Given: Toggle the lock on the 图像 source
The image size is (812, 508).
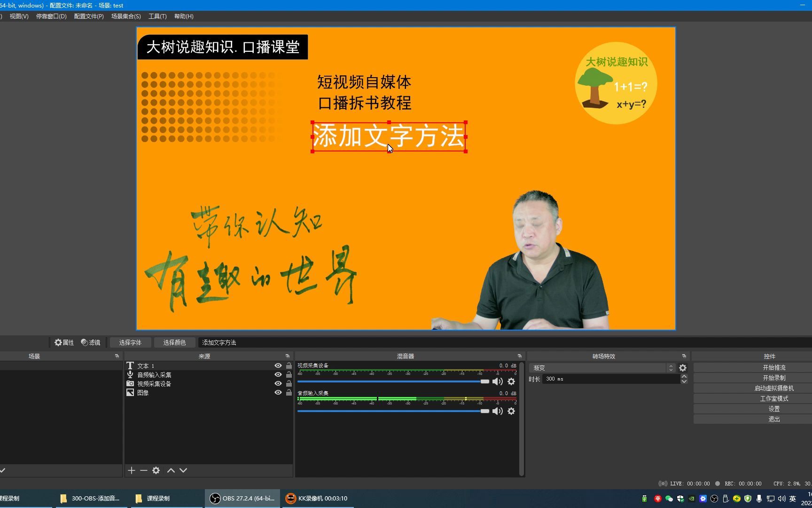Looking at the screenshot, I should (289, 392).
